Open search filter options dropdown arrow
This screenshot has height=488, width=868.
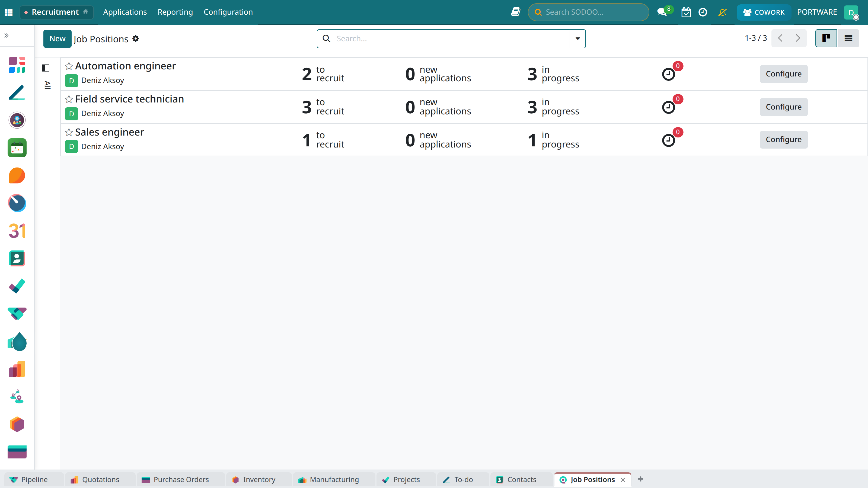[x=577, y=39]
